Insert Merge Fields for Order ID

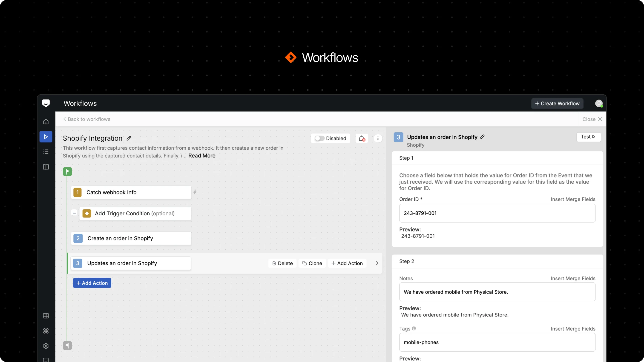click(x=573, y=199)
